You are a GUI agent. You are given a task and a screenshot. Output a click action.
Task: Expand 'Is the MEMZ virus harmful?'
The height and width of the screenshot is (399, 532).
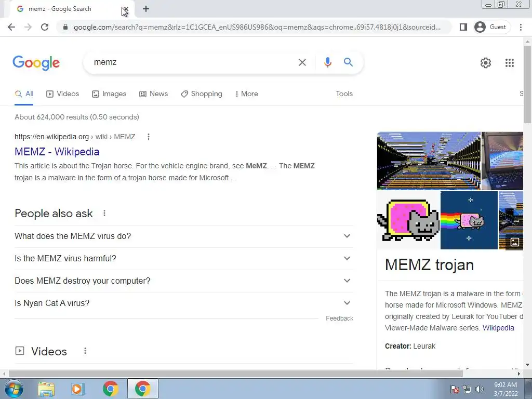pyautogui.click(x=184, y=259)
